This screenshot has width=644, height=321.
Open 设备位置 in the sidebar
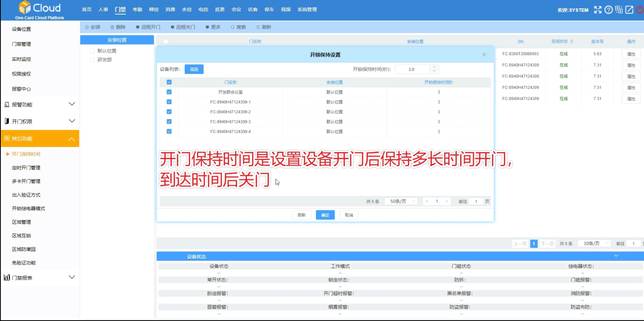click(x=21, y=29)
